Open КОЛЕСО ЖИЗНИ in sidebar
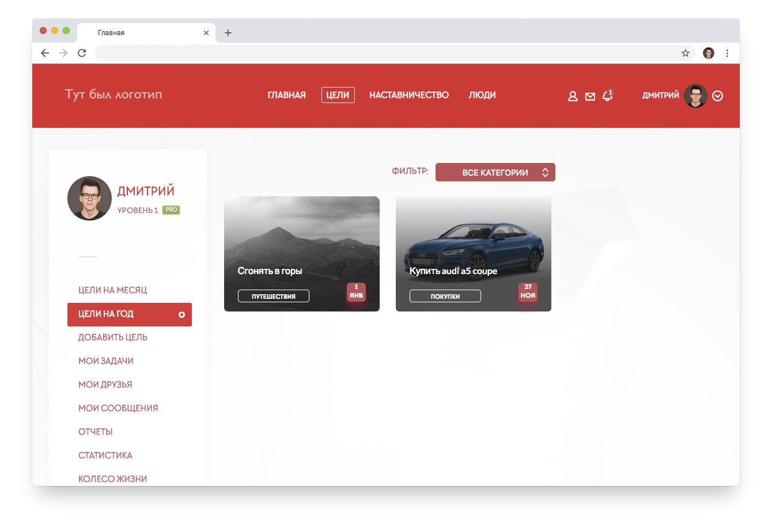 pos(113,479)
